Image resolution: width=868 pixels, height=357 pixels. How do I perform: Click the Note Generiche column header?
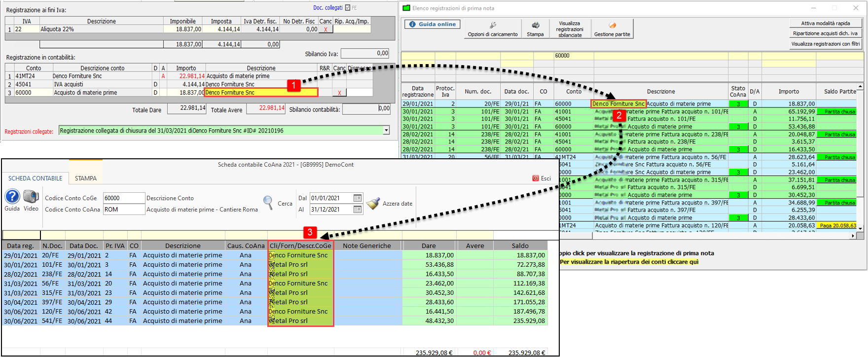tap(367, 246)
